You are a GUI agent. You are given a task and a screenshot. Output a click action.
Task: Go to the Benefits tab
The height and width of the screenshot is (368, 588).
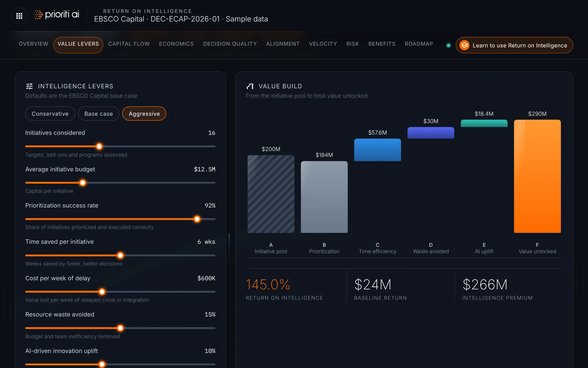382,44
